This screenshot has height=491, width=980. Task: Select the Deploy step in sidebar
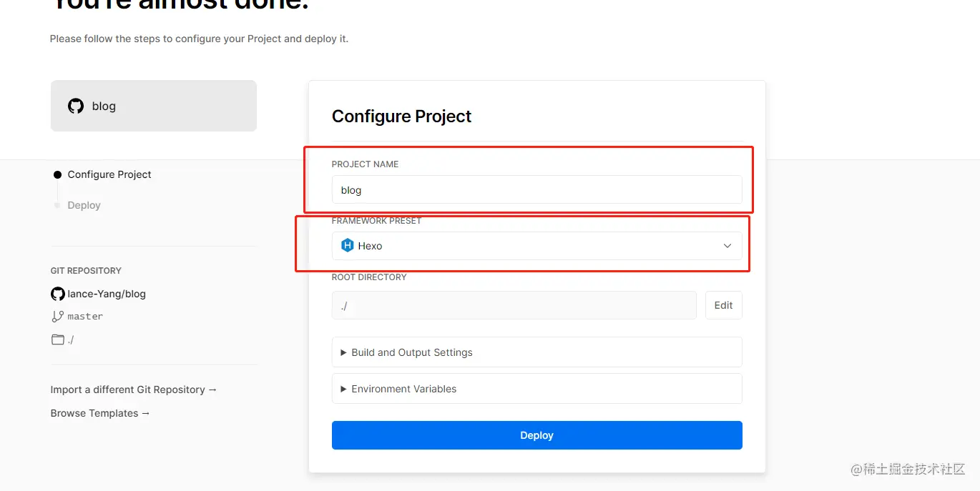[84, 205]
